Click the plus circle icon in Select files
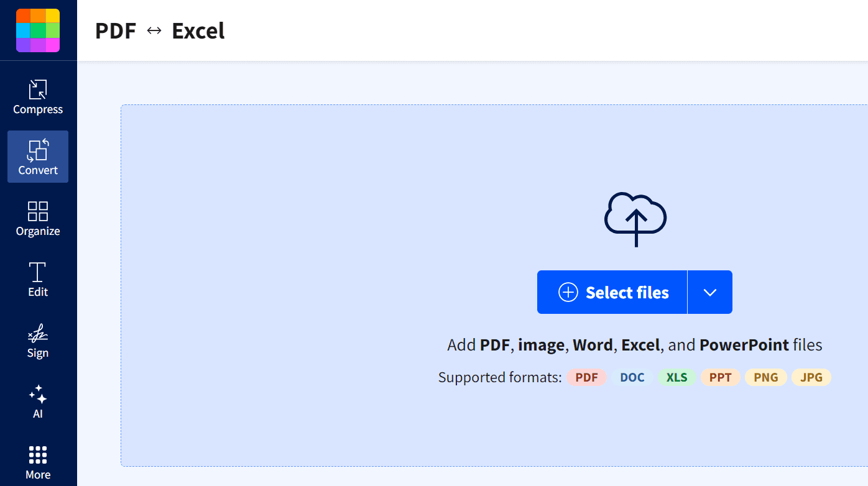868x486 pixels. coord(568,292)
